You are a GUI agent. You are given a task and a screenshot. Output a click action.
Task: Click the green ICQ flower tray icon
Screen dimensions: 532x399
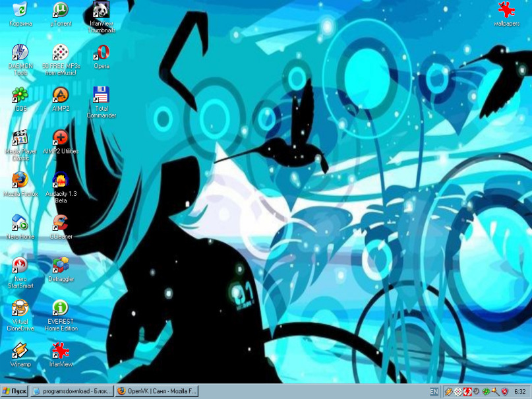click(x=486, y=392)
